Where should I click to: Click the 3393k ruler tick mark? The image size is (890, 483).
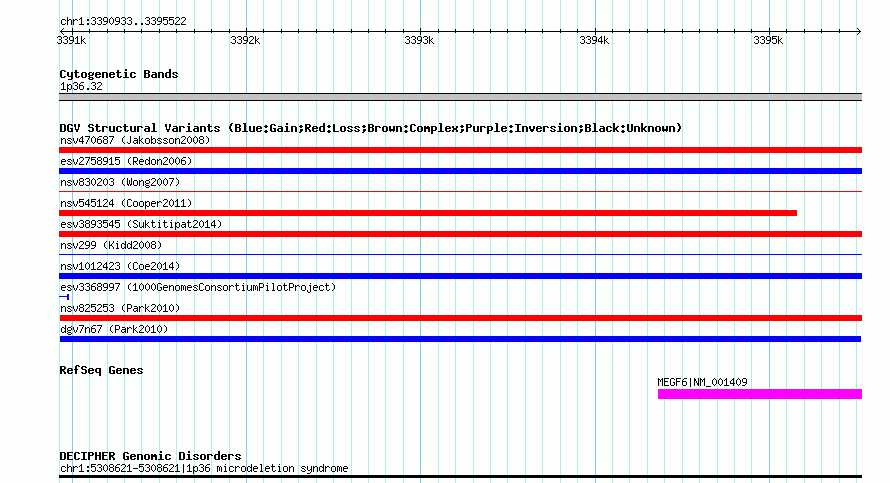[421, 31]
